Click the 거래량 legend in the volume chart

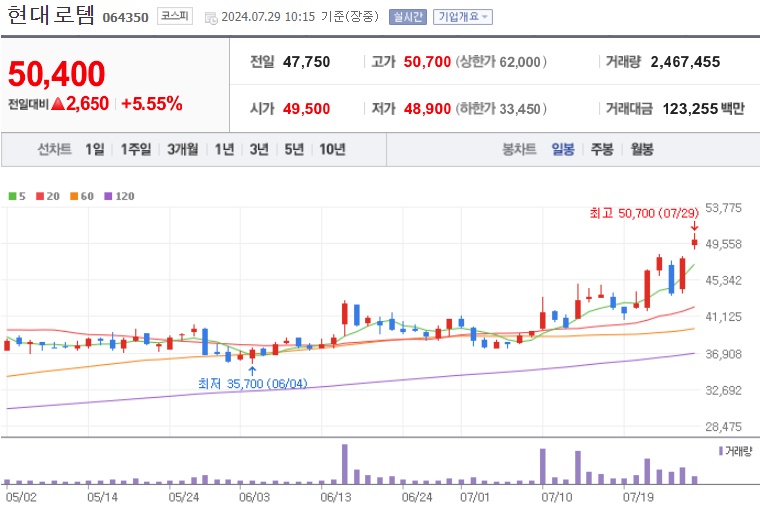pos(735,451)
